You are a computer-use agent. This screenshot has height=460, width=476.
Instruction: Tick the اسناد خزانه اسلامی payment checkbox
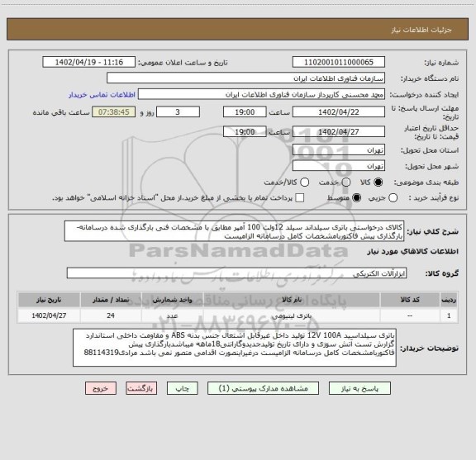click(300, 198)
